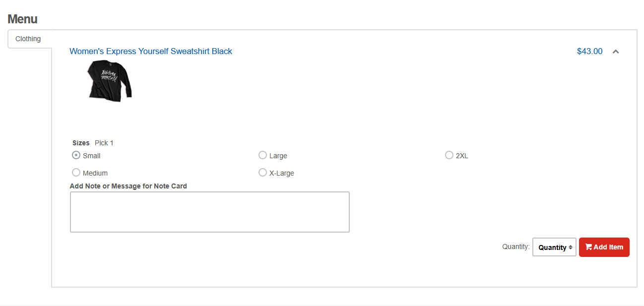Click the Menu heading
Image resolution: width=644 pixels, height=306 pixels.
point(22,19)
